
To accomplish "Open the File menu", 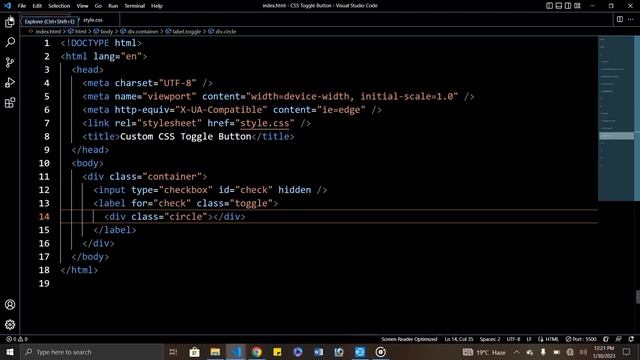I will pyautogui.click(x=22, y=6).
